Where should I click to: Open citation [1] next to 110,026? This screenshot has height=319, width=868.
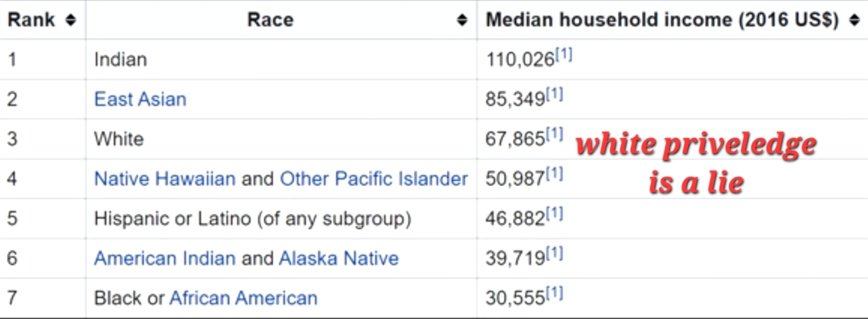coord(564,54)
